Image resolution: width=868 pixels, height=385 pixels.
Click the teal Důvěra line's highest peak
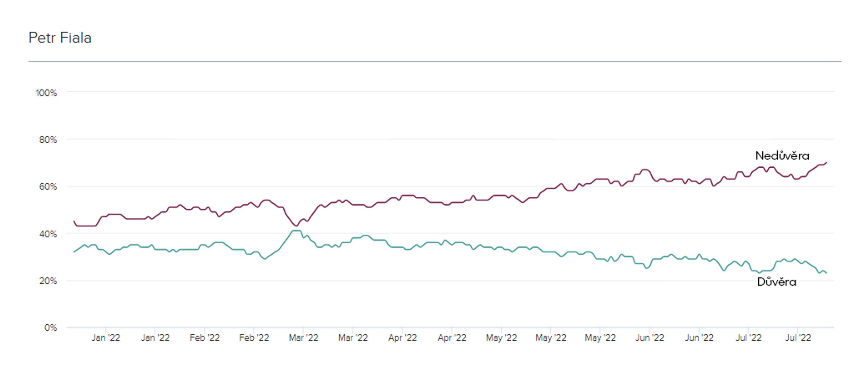click(296, 231)
